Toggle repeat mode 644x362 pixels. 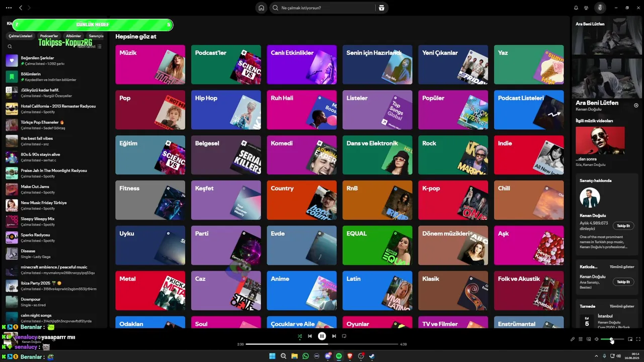(344, 336)
